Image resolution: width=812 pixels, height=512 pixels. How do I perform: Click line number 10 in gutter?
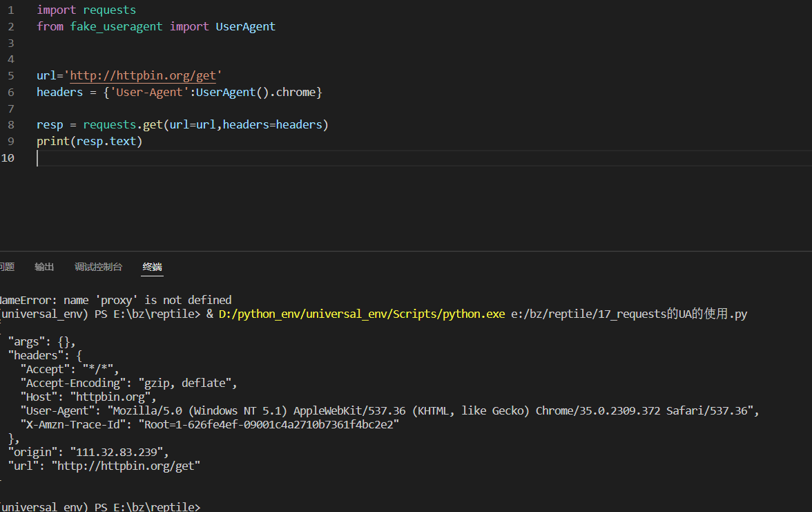tap(8, 158)
